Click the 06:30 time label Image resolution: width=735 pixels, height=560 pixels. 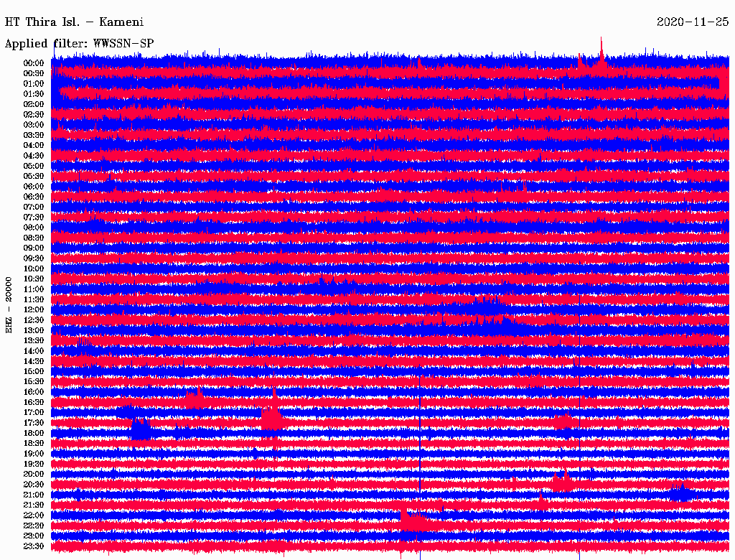tap(34, 197)
